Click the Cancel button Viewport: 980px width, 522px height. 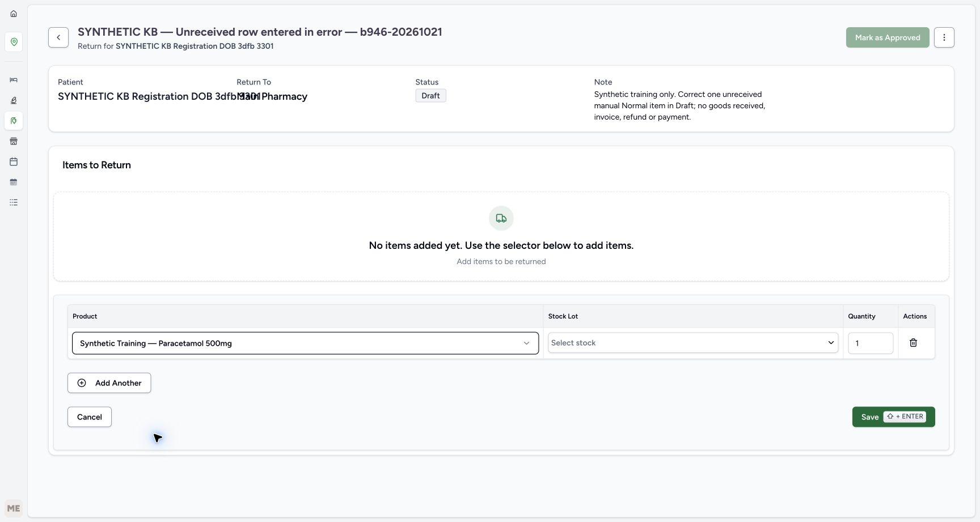click(x=90, y=417)
